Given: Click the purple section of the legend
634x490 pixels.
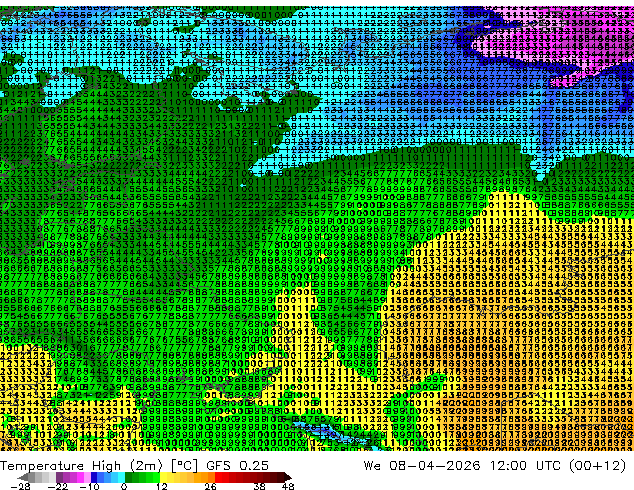Looking at the screenshot, I should tap(73, 477).
